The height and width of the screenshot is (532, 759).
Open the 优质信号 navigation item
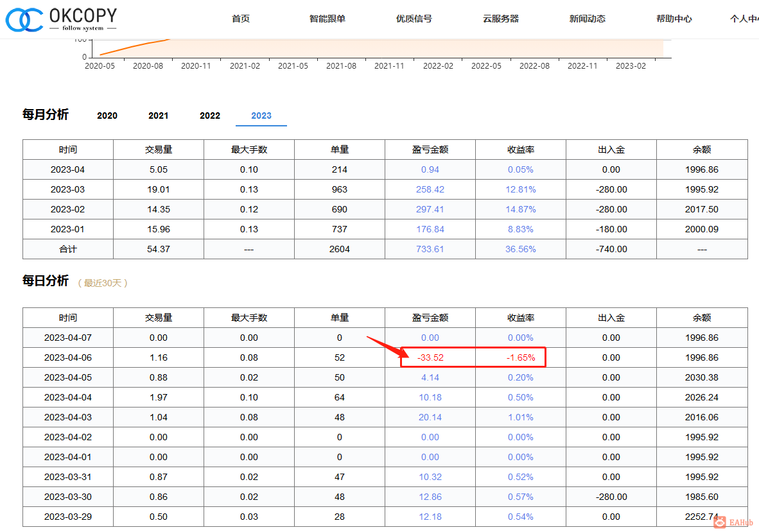pyautogui.click(x=414, y=19)
